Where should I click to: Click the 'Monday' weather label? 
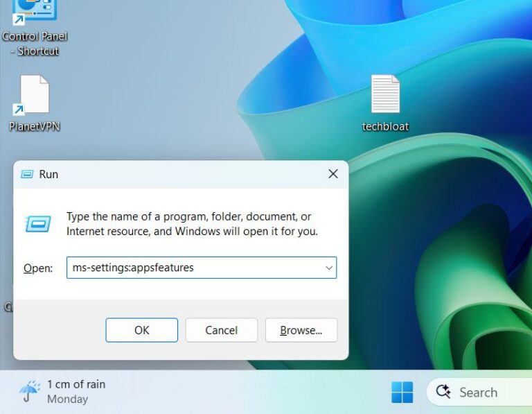[x=67, y=399]
